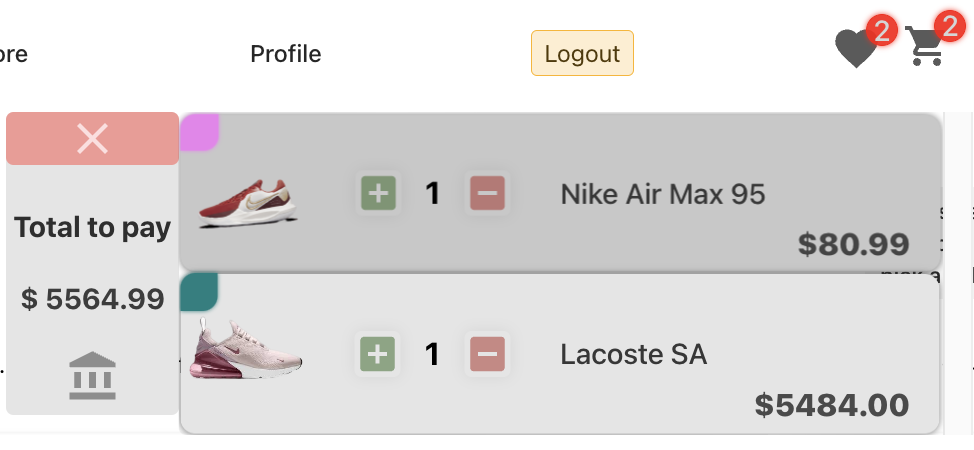Screen dimensions: 974x450
Task: Open the wishlist heart icon
Action: [855, 50]
